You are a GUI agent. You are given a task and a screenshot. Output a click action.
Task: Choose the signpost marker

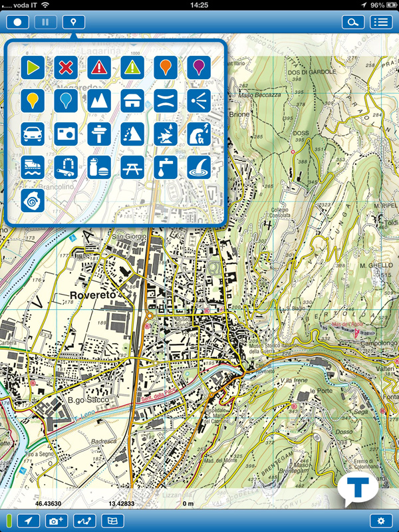99,134
